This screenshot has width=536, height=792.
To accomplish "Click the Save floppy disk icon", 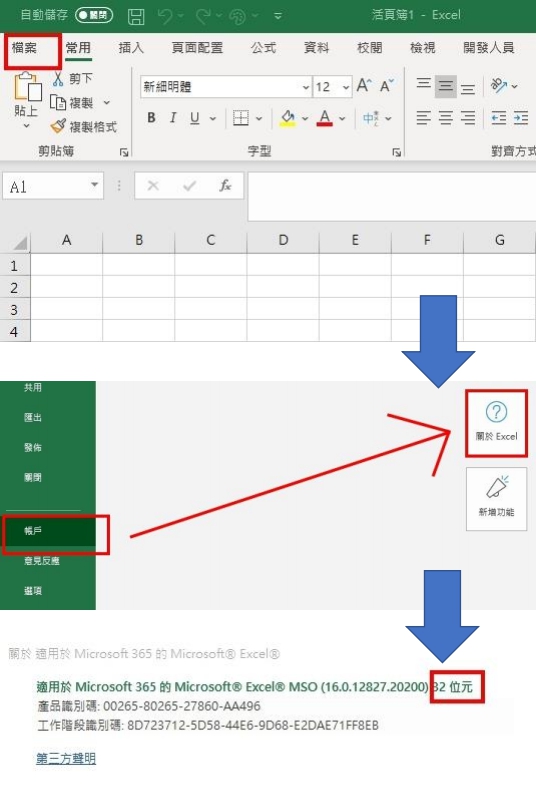I will 136,16.
